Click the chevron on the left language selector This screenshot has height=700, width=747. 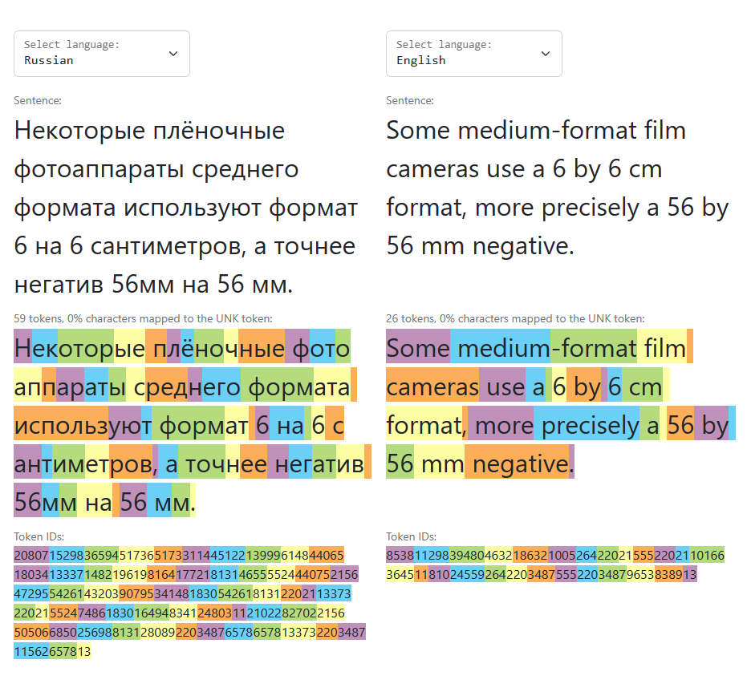(x=173, y=53)
